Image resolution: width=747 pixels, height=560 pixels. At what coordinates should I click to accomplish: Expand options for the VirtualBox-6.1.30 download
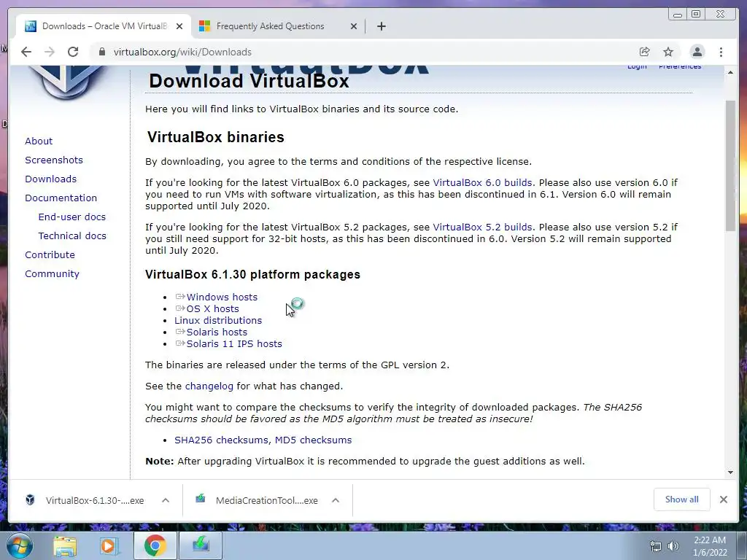pyautogui.click(x=166, y=500)
